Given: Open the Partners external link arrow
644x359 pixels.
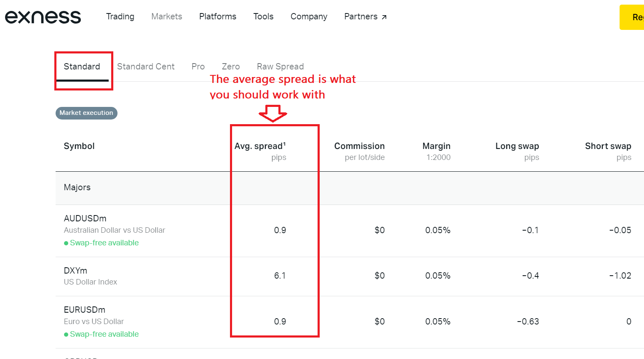Looking at the screenshot, I should pyautogui.click(x=384, y=17).
